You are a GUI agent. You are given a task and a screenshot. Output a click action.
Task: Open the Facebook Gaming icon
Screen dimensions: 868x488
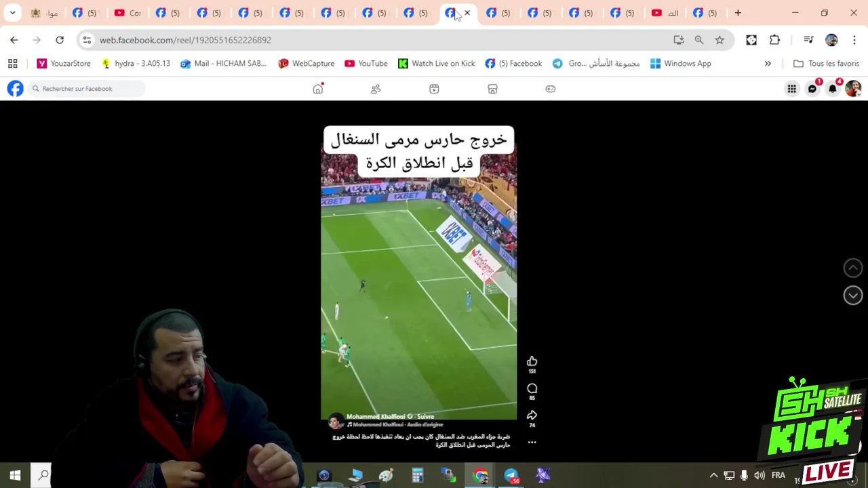pyautogui.click(x=551, y=89)
